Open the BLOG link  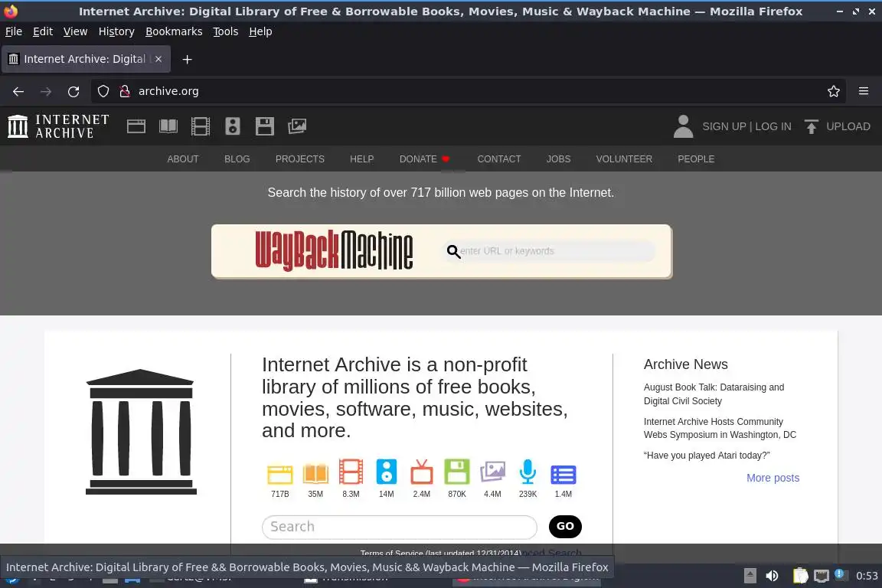coord(237,159)
